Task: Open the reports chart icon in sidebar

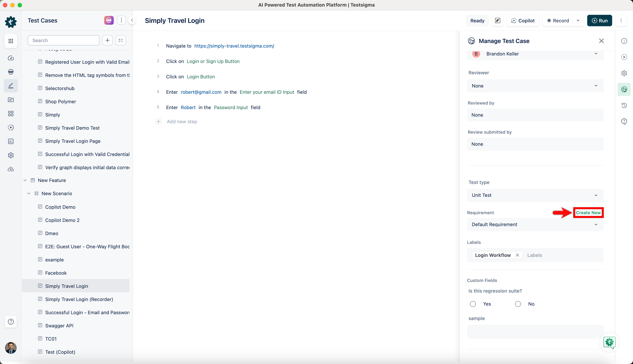Action: pyautogui.click(x=11, y=142)
